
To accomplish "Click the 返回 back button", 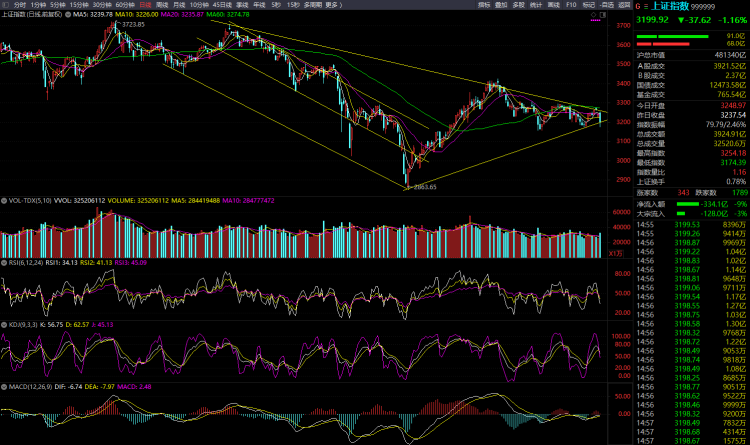I will click(628, 5).
